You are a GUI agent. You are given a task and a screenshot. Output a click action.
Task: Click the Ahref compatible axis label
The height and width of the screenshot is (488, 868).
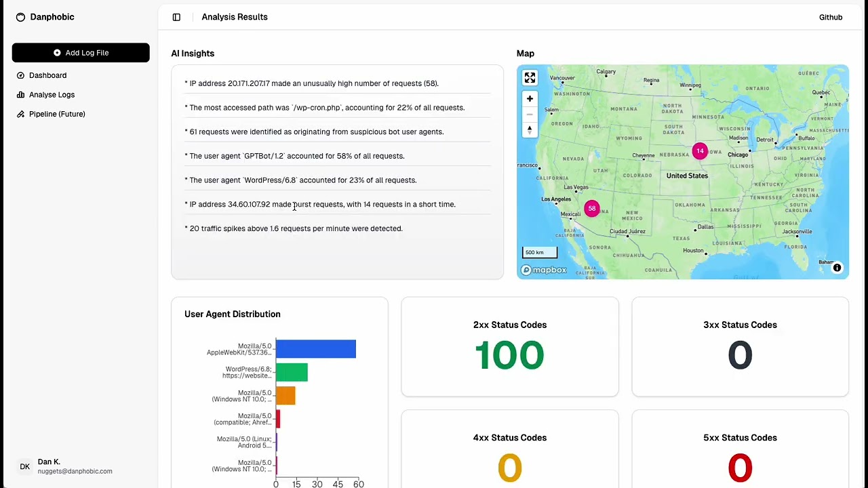243,419
